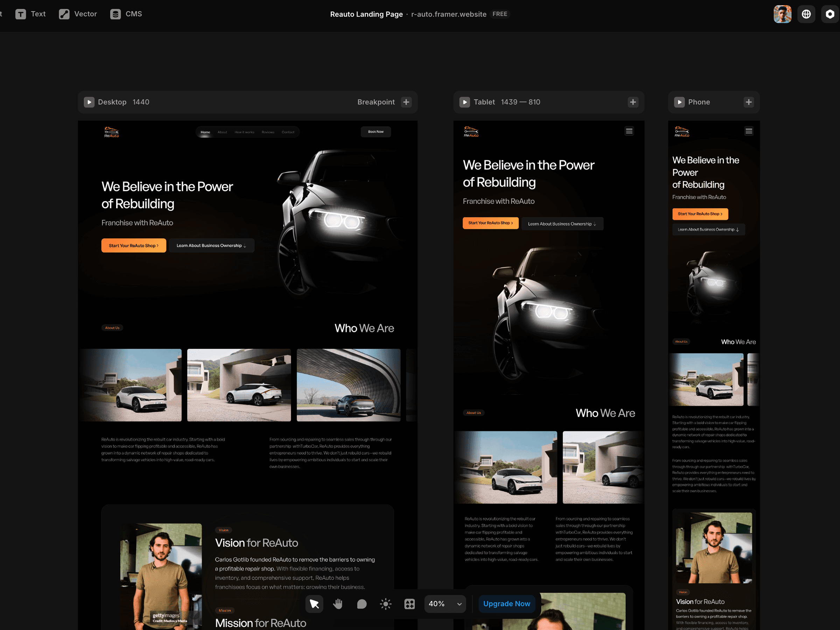The image size is (840, 630).
Task: Open the user avatar menu
Action: tap(782, 14)
